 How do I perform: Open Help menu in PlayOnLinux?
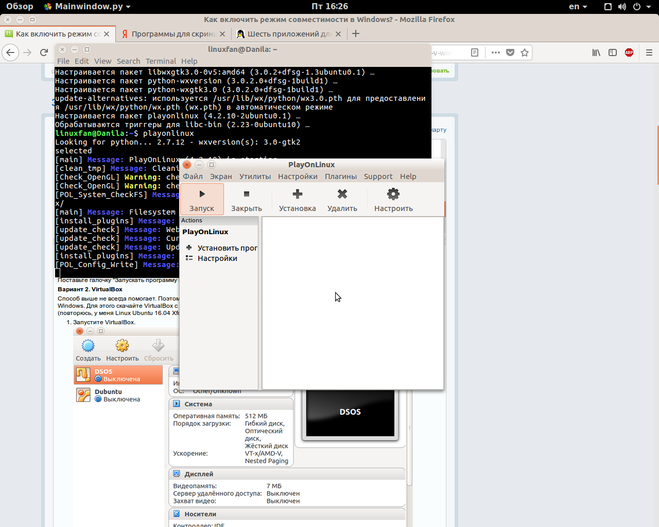(x=408, y=177)
